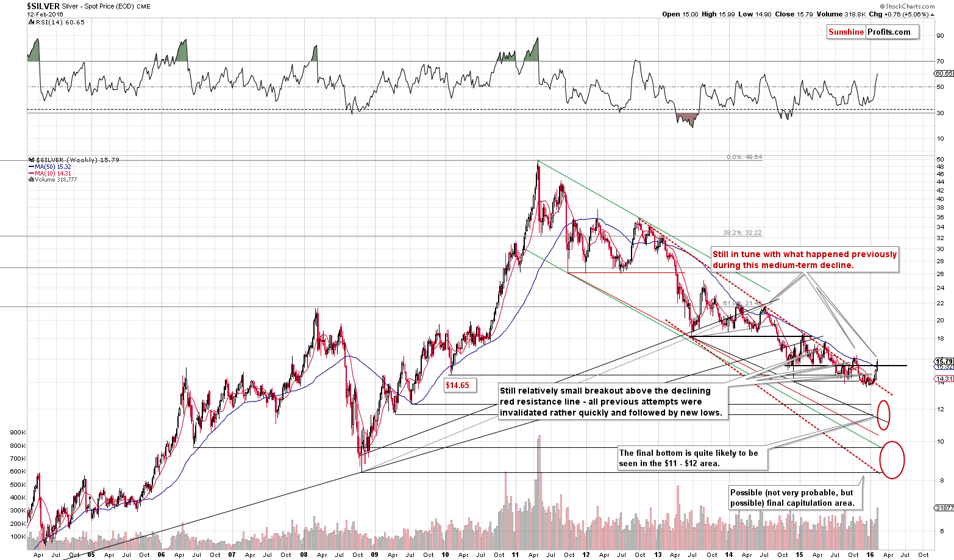The image size is (954, 560).
Task: Click the '61.8%: 21.46' Fibonacci label
Action: [x=742, y=303]
